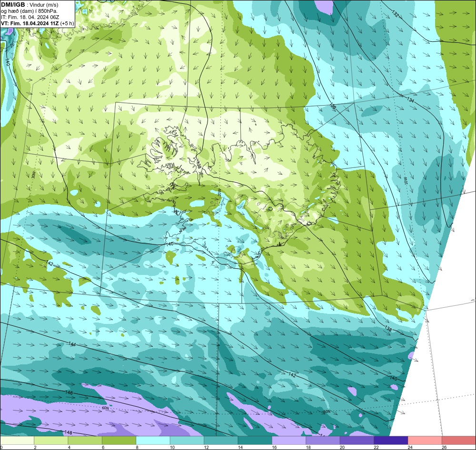Select the '148' contour label
This screenshot has width=476, height=450.
coord(68,432)
